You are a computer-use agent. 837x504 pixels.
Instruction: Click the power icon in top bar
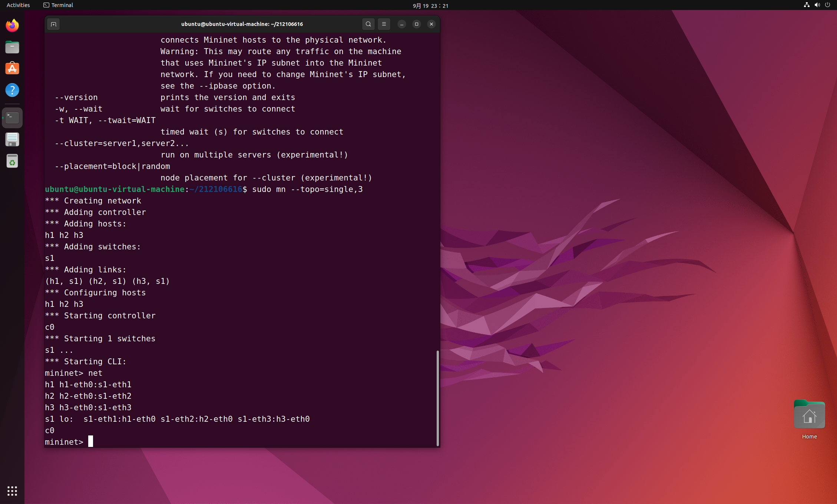pos(827,5)
